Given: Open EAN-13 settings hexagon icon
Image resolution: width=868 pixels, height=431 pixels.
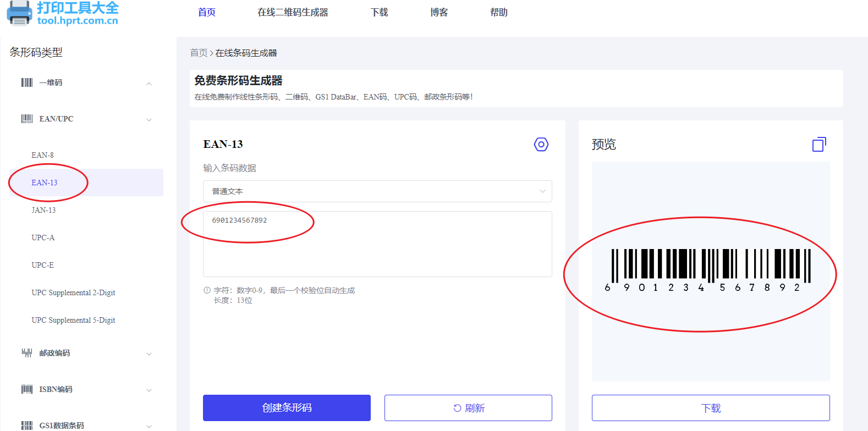Looking at the screenshot, I should [541, 145].
